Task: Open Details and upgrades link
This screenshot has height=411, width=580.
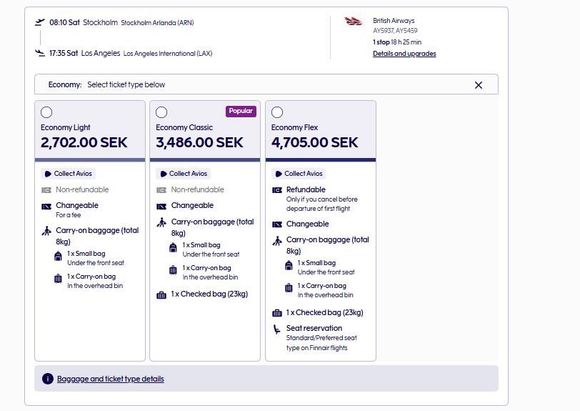Action: (x=404, y=54)
